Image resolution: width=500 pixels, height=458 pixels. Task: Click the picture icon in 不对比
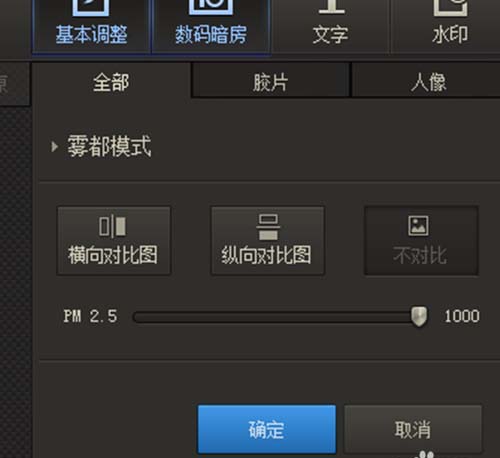[419, 226]
